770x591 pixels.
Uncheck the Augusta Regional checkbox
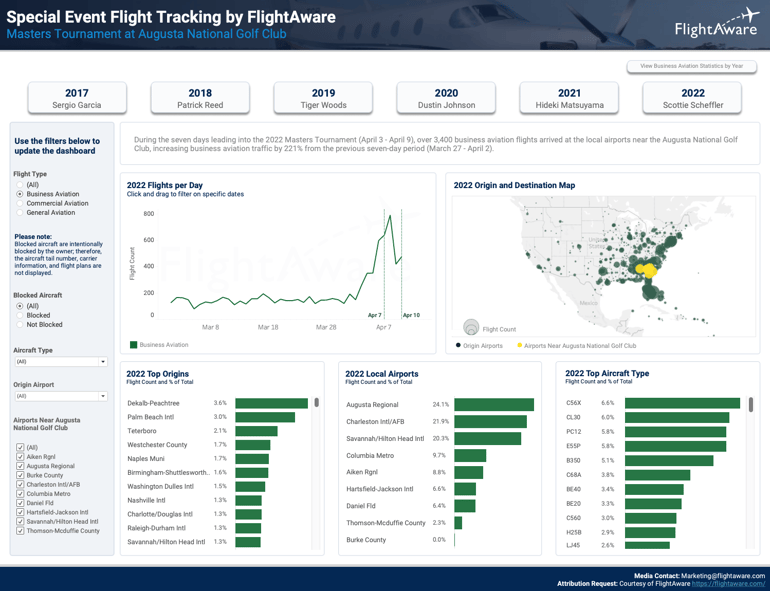[20, 466]
